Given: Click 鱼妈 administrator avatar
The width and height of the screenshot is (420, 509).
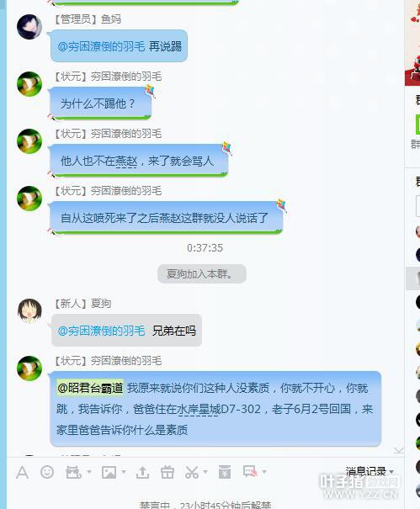Looking at the screenshot, I should tap(29, 27).
